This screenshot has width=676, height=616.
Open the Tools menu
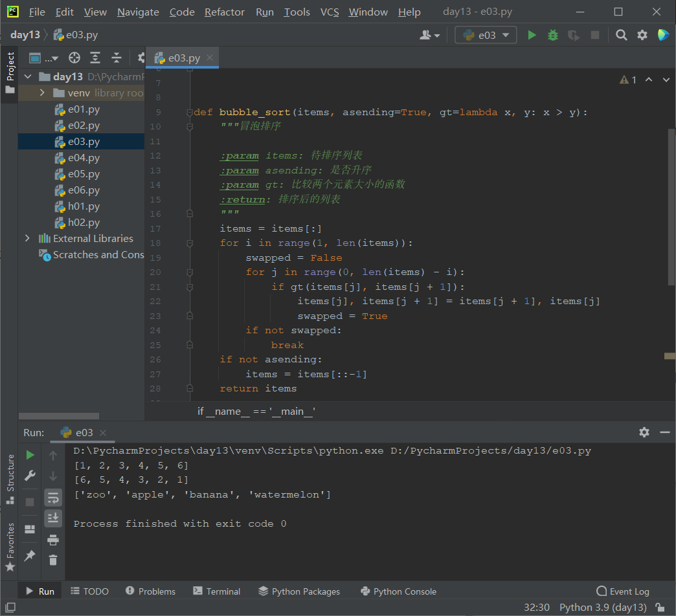tap(297, 12)
